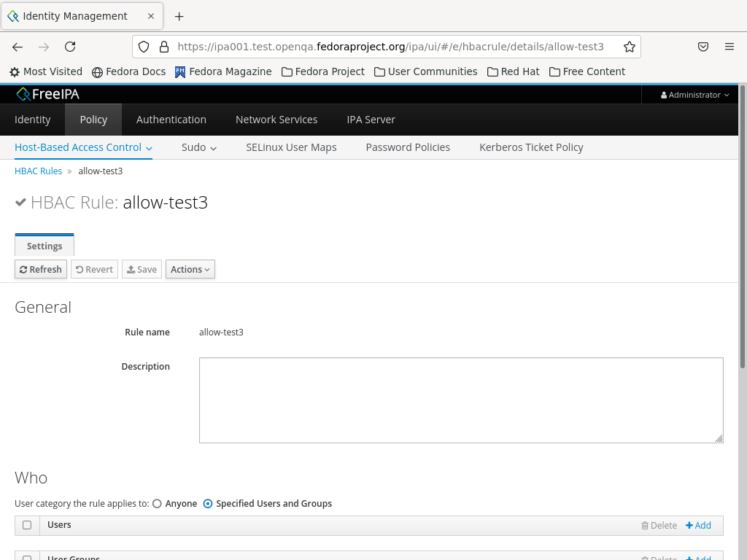Open the Authentication main menu
Screen dimensions: 747x560
[171, 120]
